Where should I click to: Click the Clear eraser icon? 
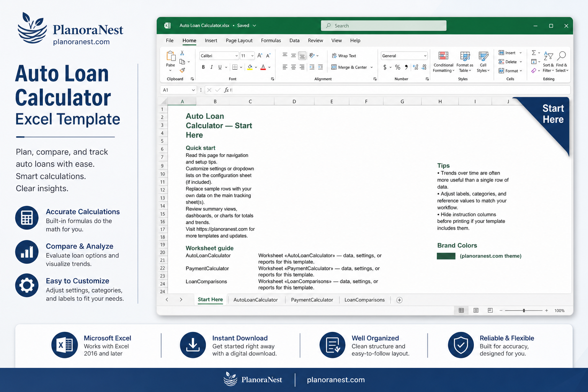click(534, 70)
